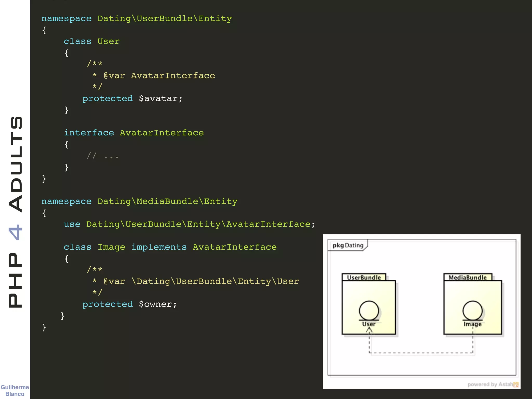This screenshot has height=399, width=532.
Task: Click the Astah logo icon
Action: tap(516, 384)
